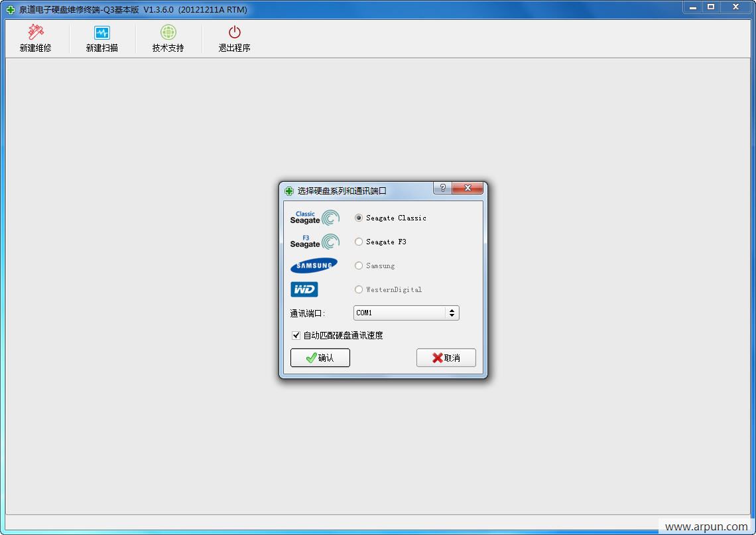Image resolution: width=756 pixels, height=535 pixels.
Task: Click the green plus icon in dialog title
Action: click(288, 191)
